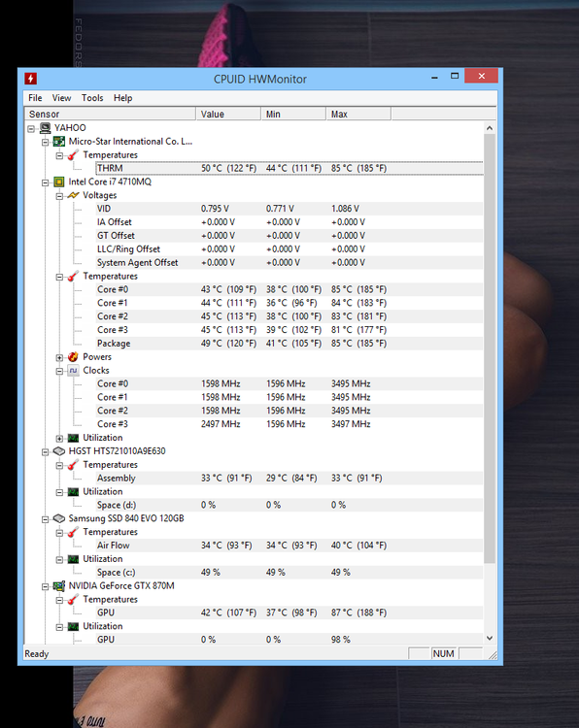Open the View menu
The height and width of the screenshot is (728, 579).
point(61,98)
